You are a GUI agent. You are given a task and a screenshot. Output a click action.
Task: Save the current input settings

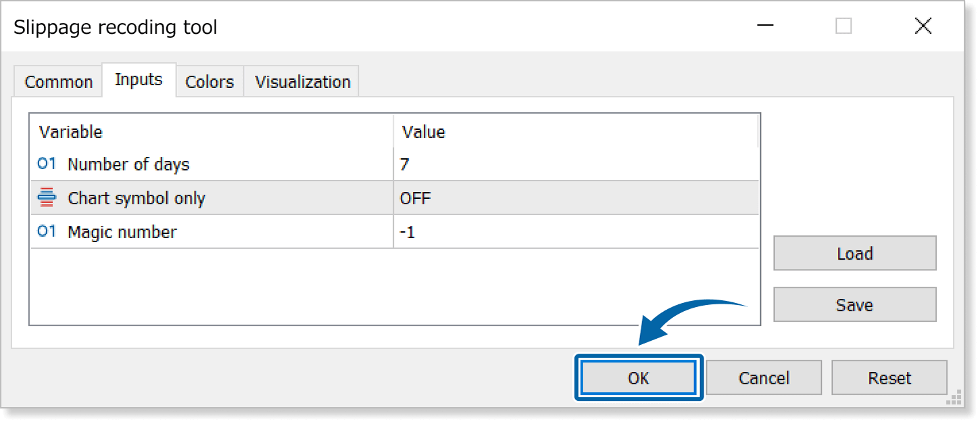854,305
